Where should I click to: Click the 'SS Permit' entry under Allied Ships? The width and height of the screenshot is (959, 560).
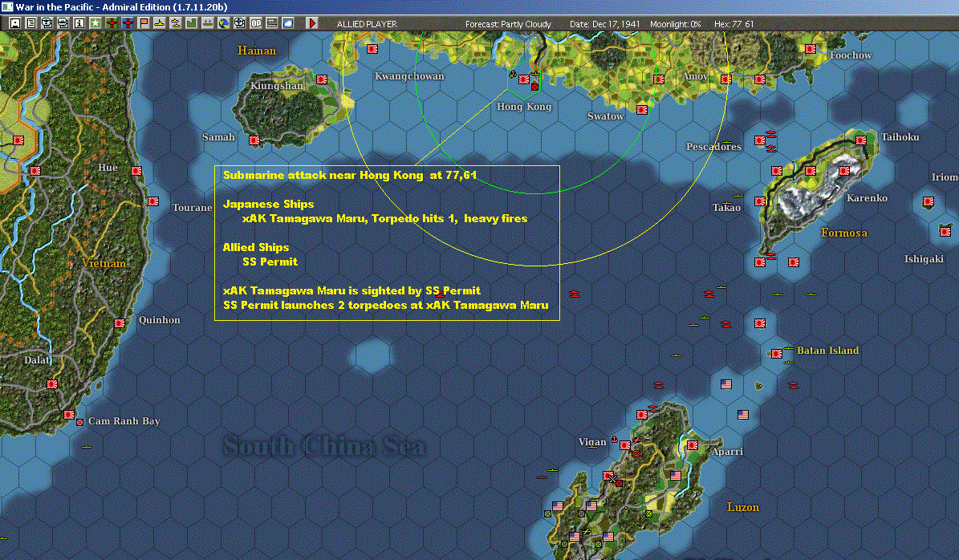tap(270, 262)
